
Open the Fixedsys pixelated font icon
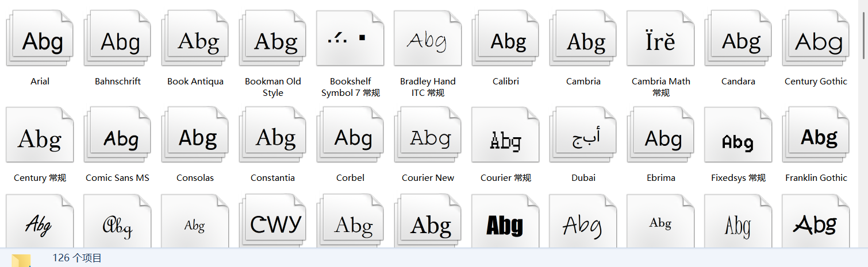pos(738,135)
